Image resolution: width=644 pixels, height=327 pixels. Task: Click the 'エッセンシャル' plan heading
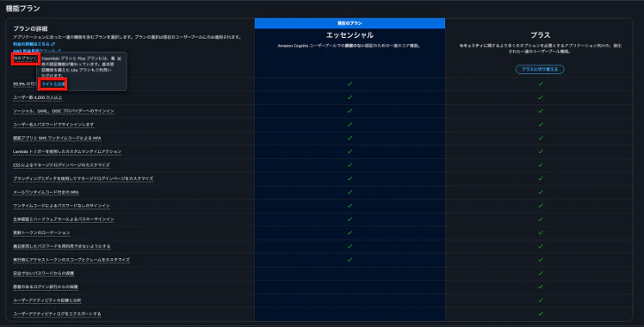point(350,35)
